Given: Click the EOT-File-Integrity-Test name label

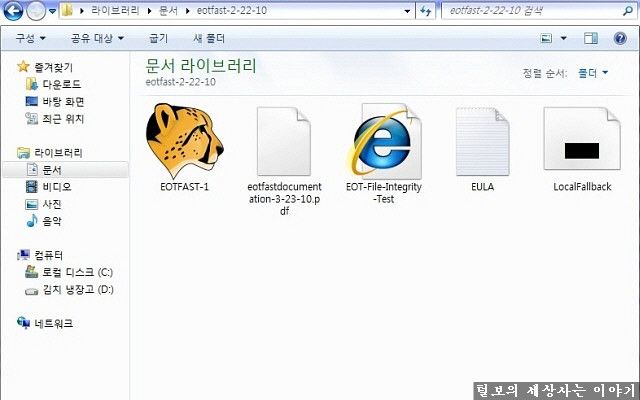Looking at the screenshot, I should pyautogui.click(x=384, y=193).
